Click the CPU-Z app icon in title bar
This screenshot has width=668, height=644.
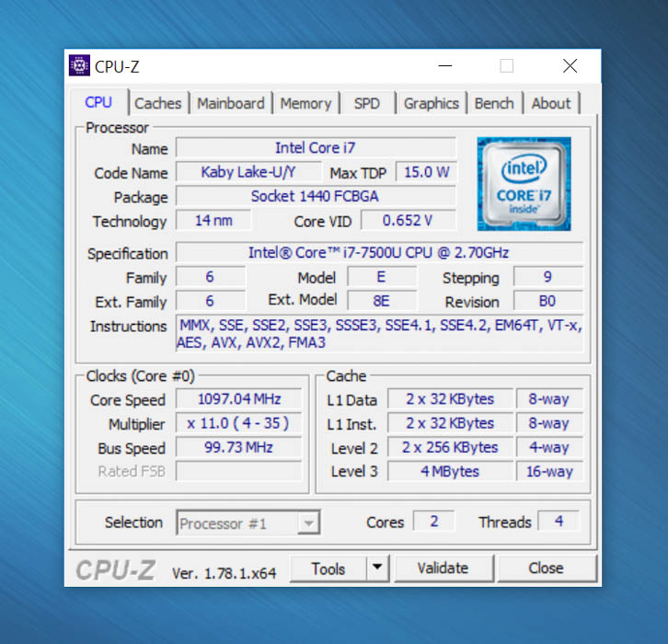[79, 65]
